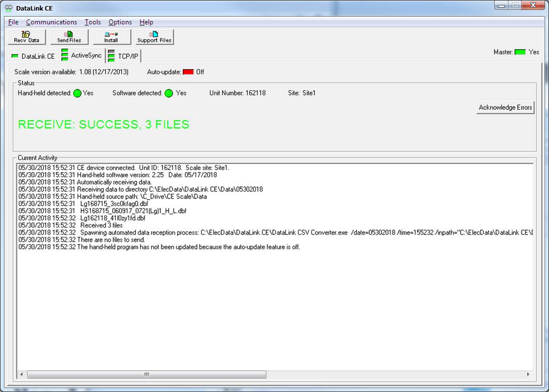Click the green Master status indicator

pyautogui.click(x=520, y=52)
